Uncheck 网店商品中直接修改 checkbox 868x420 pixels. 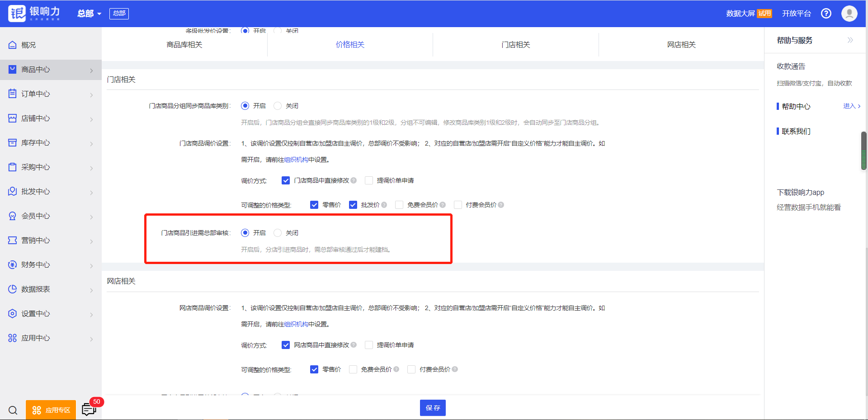pyautogui.click(x=286, y=345)
